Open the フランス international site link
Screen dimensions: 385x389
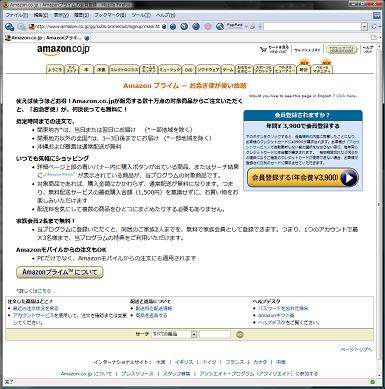point(235,362)
